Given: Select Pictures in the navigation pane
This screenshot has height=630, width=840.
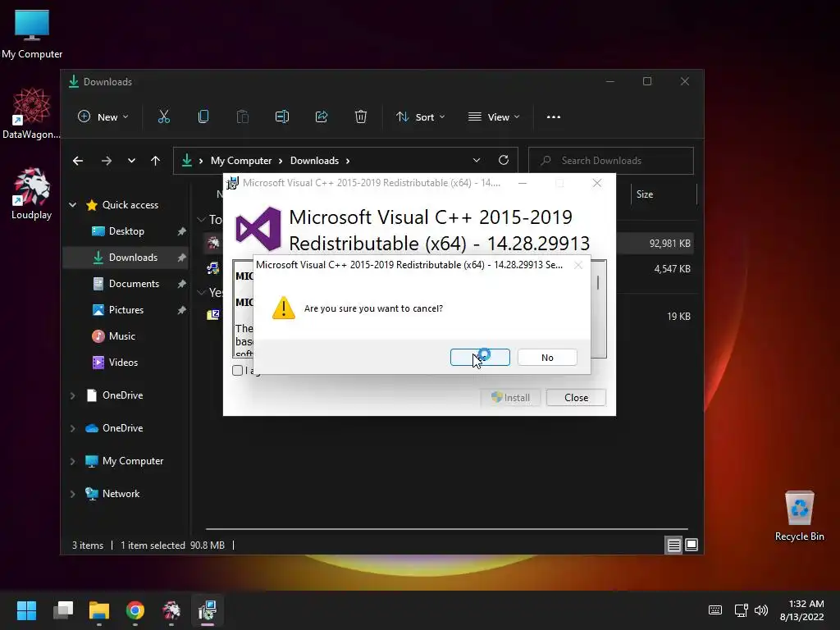Looking at the screenshot, I should pyautogui.click(x=126, y=310).
